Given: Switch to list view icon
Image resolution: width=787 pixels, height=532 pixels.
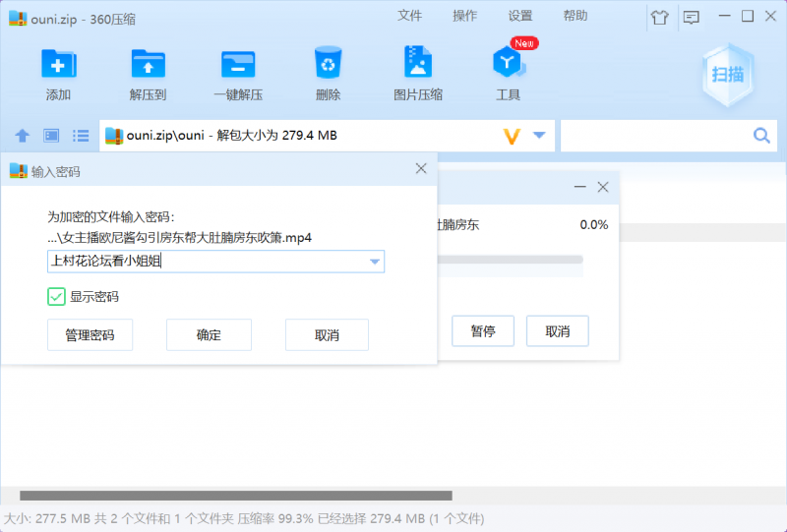Looking at the screenshot, I should 81,136.
